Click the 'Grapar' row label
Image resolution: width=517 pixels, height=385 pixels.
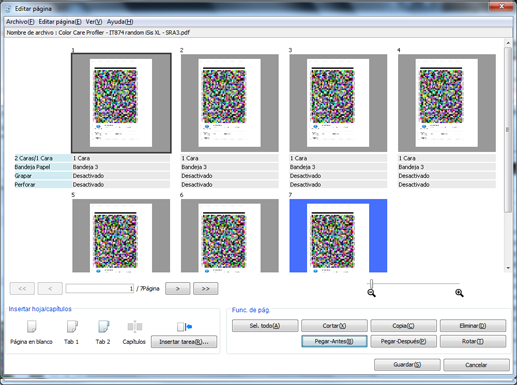(43, 176)
